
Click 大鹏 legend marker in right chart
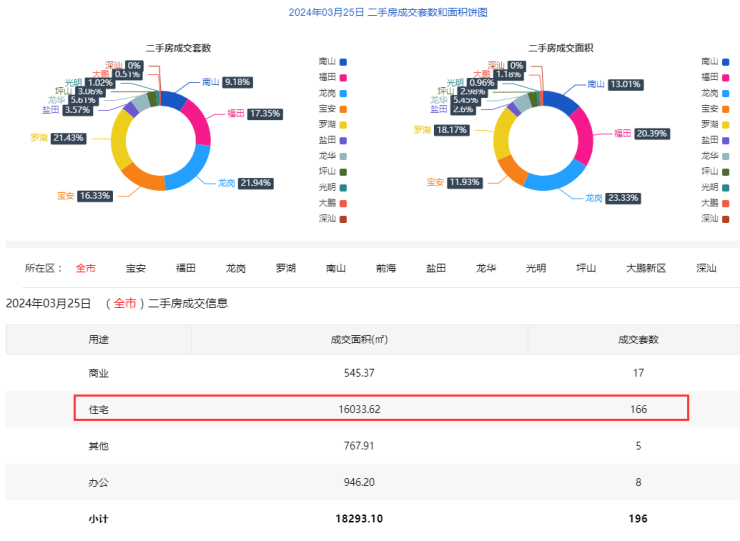(726, 203)
